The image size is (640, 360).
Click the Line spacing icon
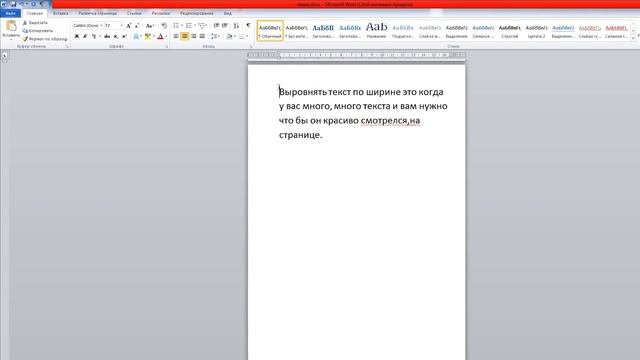[214, 36]
